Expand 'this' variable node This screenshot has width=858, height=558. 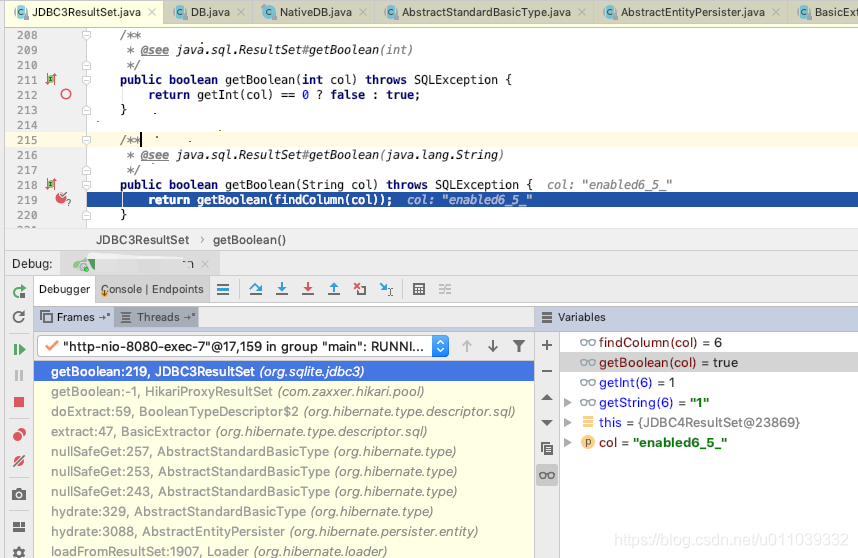(x=567, y=422)
